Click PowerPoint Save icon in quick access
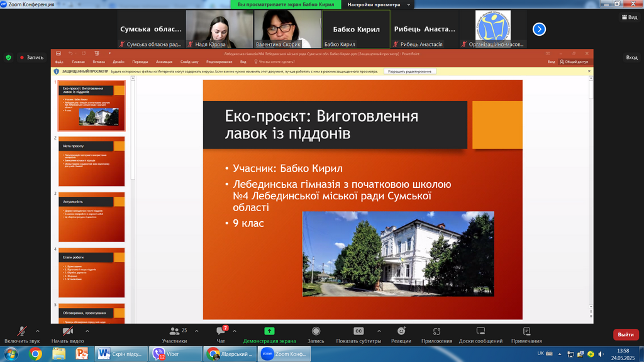This screenshot has width=644, height=362. (58, 53)
